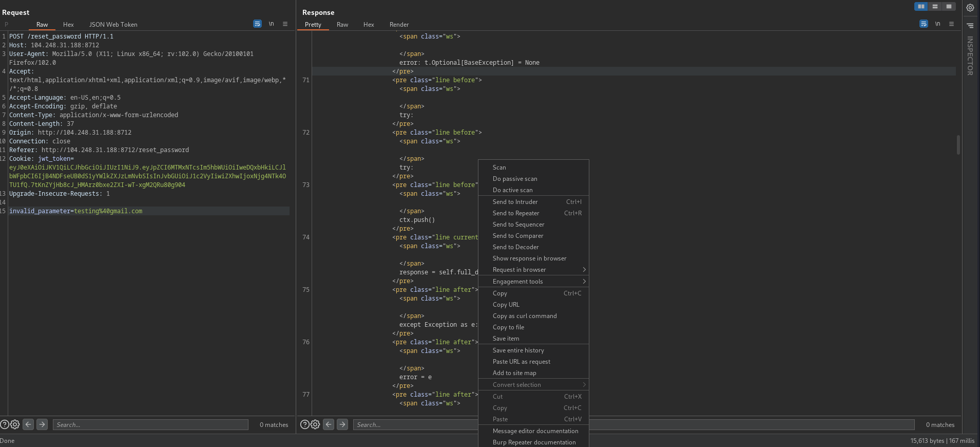Click the invalid_parameter body line

click(75, 211)
